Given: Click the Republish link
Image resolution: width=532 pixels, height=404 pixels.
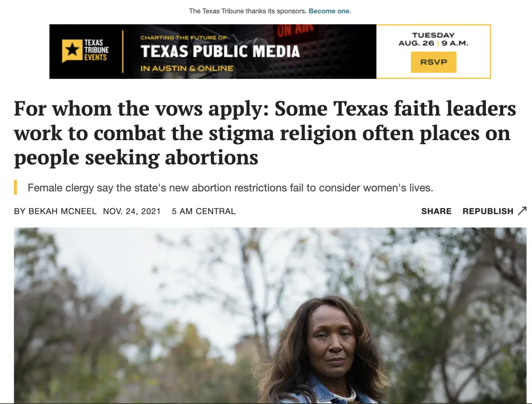Looking at the screenshot, I should point(488,212).
